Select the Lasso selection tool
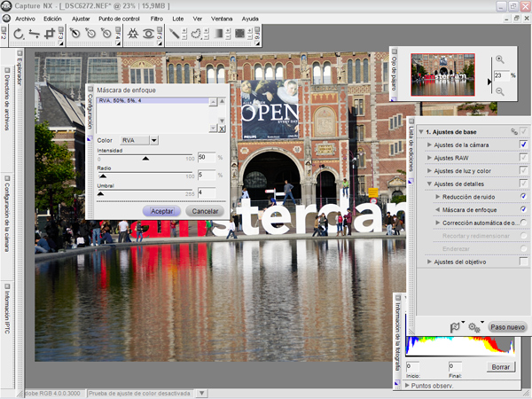This screenshot has height=399, width=532. coord(196,34)
